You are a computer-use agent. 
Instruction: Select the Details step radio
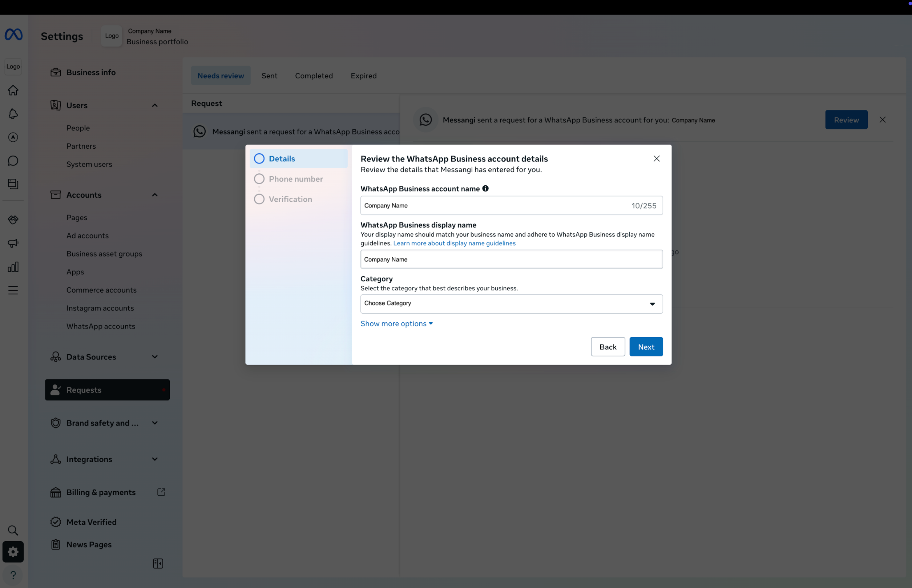[259, 158]
